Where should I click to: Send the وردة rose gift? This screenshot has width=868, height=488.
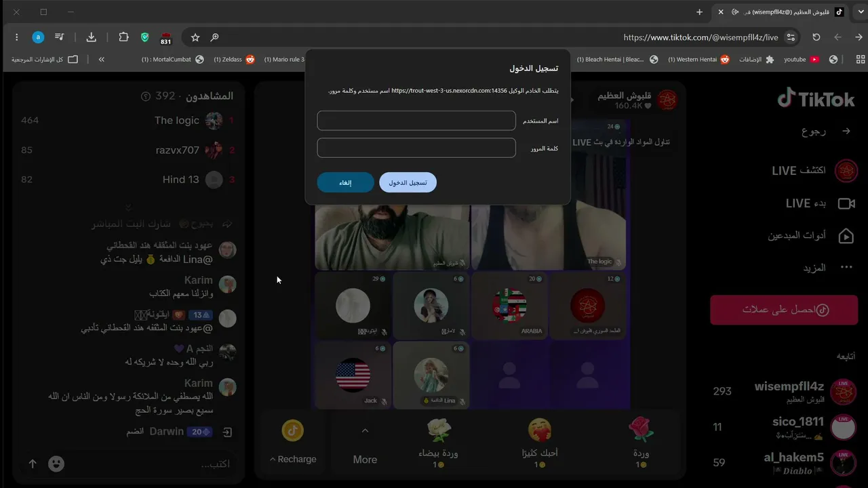click(x=641, y=443)
